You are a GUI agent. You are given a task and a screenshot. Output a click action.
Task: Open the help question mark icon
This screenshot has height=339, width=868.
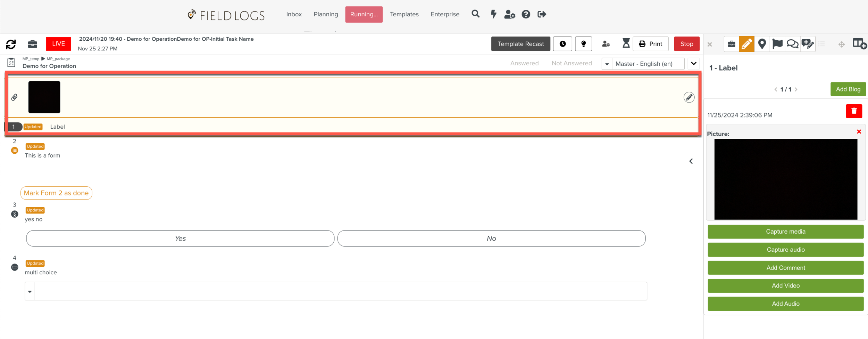pyautogui.click(x=526, y=14)
